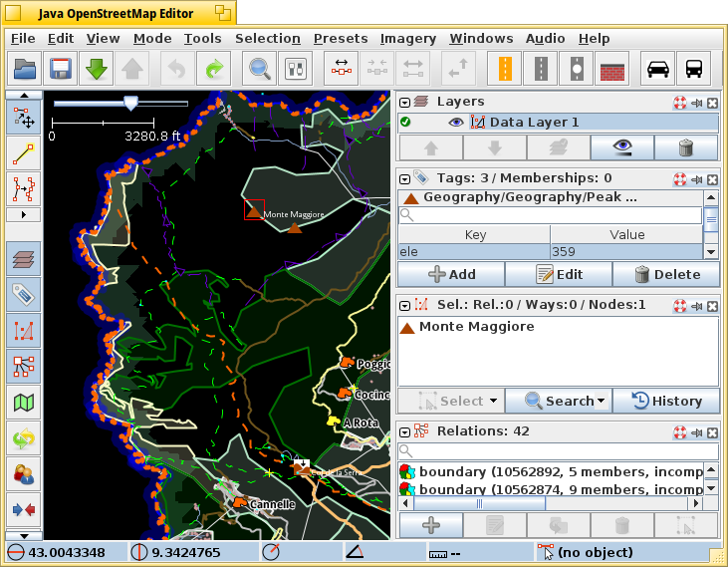Toggle the Tags panel sidebar button
The width and height of the screenshot is (728, 567).
24,295
